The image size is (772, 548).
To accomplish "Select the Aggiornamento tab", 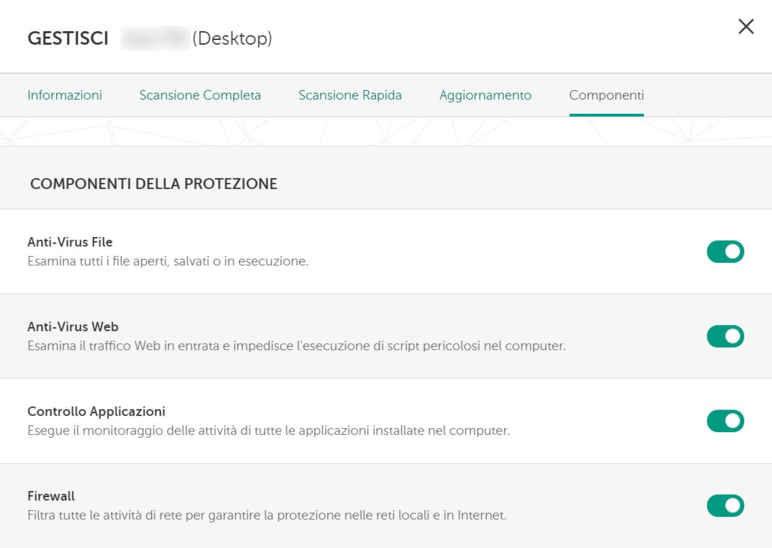I will pos(485,95).
